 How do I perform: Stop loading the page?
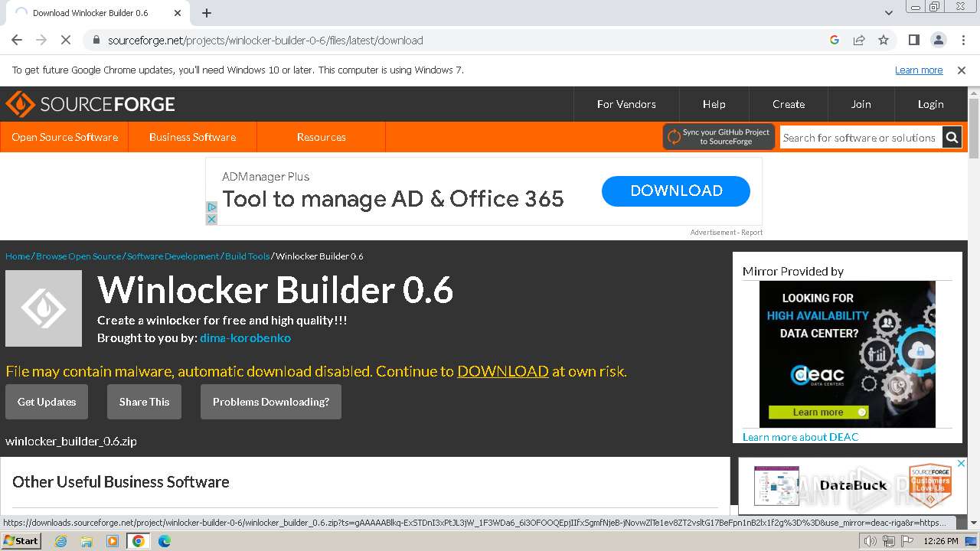(66, 40)
